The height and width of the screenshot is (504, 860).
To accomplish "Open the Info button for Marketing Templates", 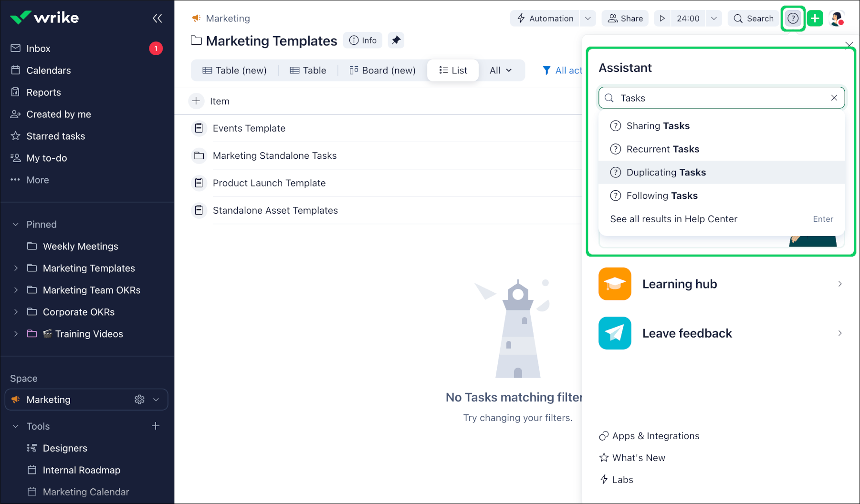I will point(363,41).
